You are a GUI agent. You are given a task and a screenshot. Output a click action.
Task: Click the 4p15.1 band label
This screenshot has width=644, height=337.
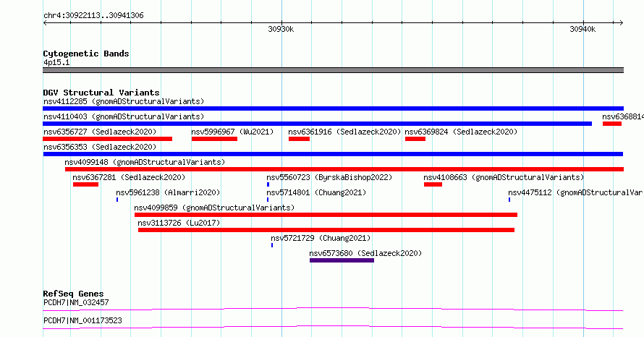point(56,62)
